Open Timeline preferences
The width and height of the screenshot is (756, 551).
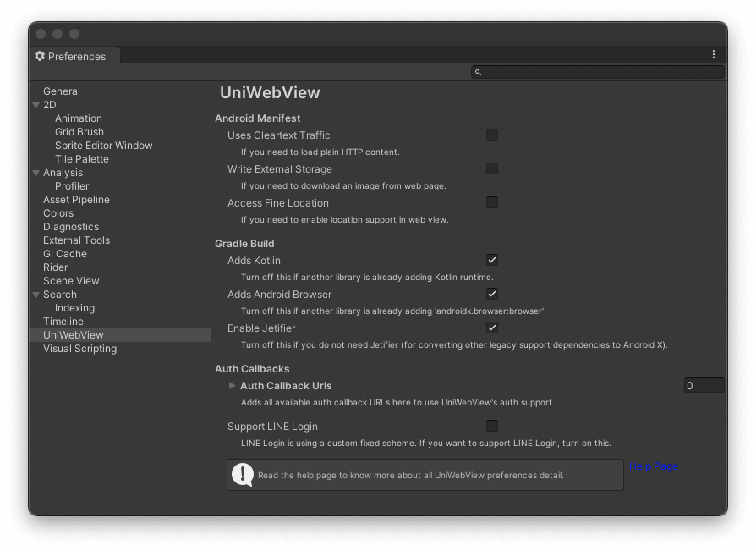pyautogui.click(x=63, y=322)
